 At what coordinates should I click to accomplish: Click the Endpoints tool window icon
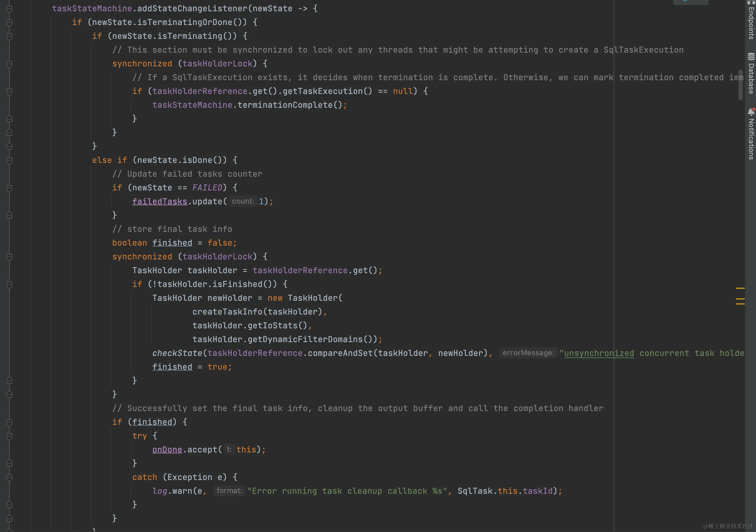click(751, 2)
